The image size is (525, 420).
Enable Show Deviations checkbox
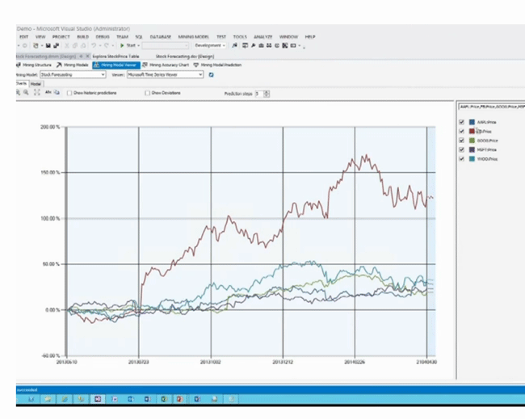pyautogui.click(x=147, y=93)
